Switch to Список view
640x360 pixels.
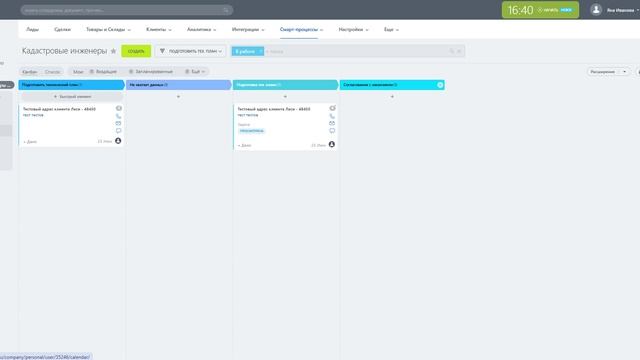click(x=53, y=72)
